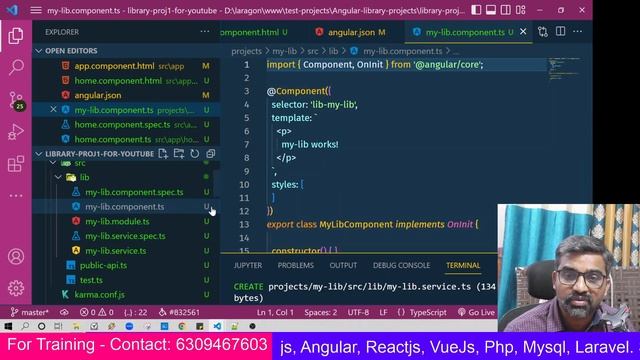Close the my-lib.component.ts tab
The image size is (640, 360).
pos(523,32)
